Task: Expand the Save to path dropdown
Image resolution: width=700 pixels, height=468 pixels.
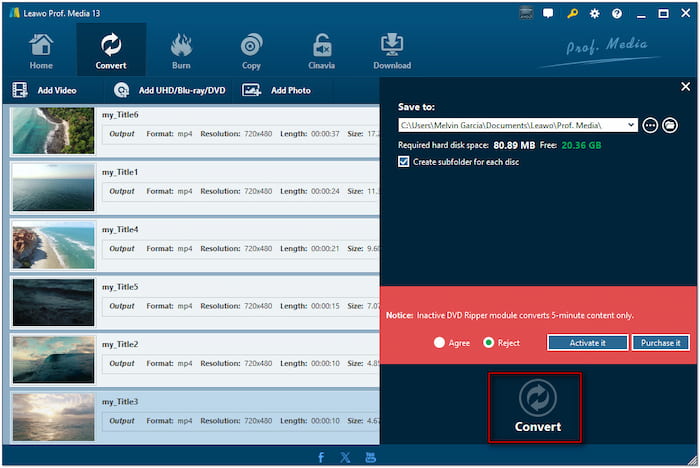Action: (x=630, y=125)
